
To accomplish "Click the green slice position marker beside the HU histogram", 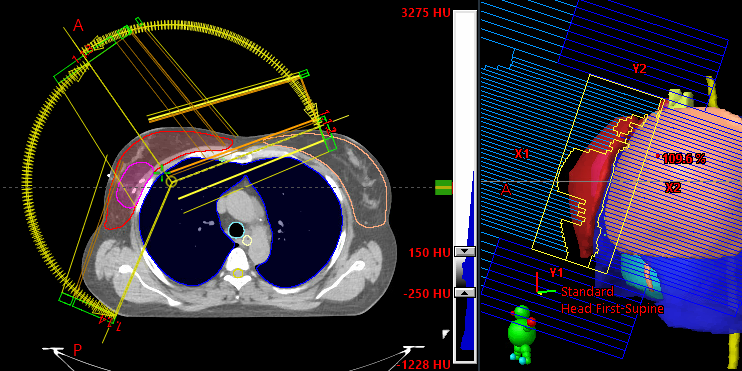I will coord(443,187).
